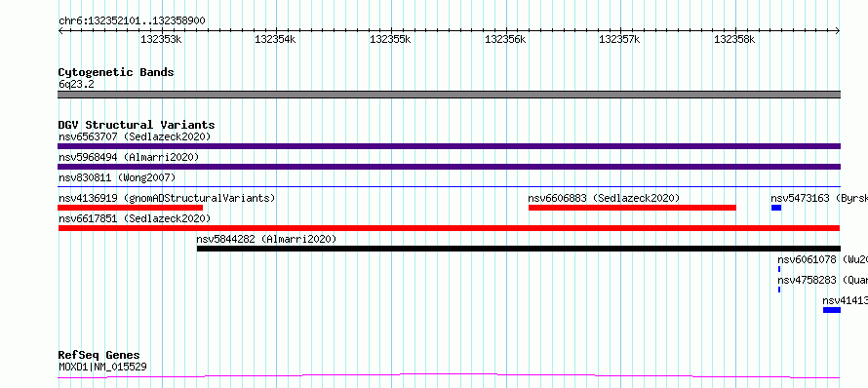Click the small blue bar of nsv5473163

(x=776, y=208)
